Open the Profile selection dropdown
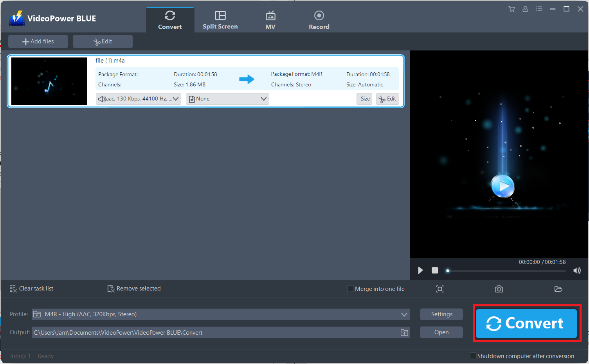589x364 pixels. pyautogui.click(x=404, y=314)
